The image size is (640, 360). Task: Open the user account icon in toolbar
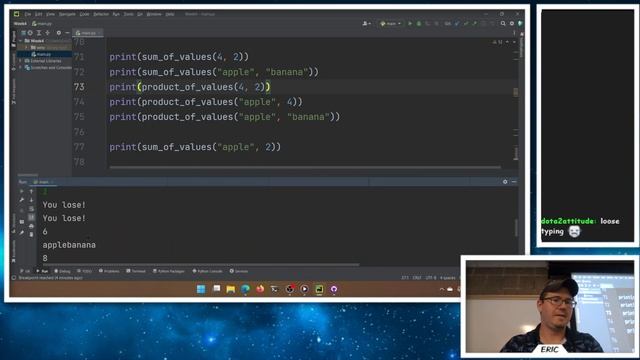[366, 24]
